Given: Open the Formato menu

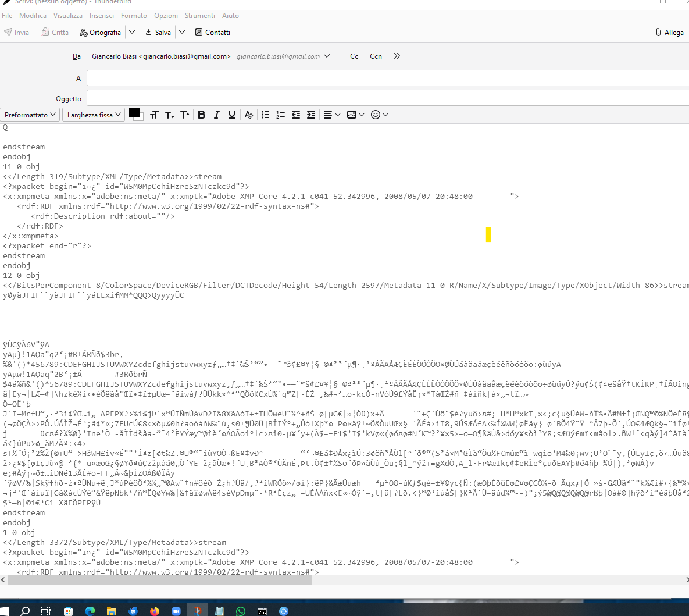Looking at the screenshot, I should [134, 16].
